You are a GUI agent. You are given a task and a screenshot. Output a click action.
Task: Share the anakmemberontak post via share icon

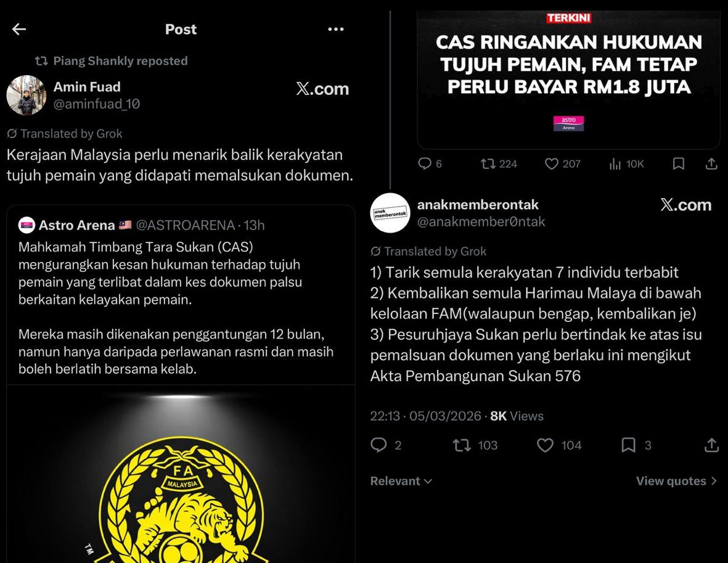coord(711,445)
